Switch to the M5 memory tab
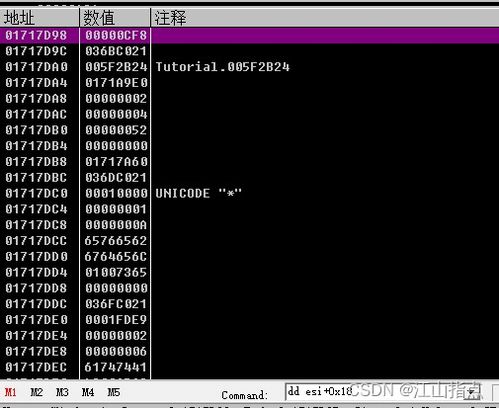 point(113,392)
